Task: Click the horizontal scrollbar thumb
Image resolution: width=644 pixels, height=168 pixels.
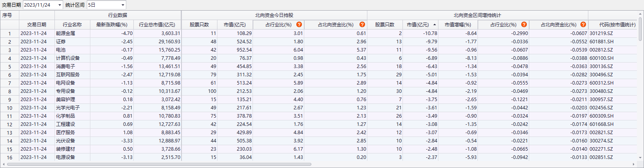Action: [158, 164]
